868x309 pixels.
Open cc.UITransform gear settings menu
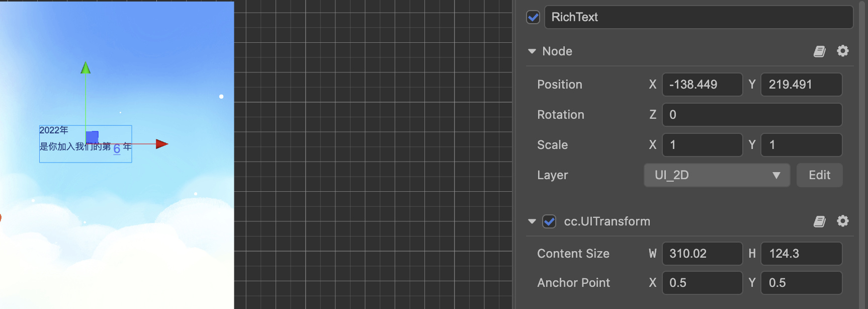click(x=843, y=221)
